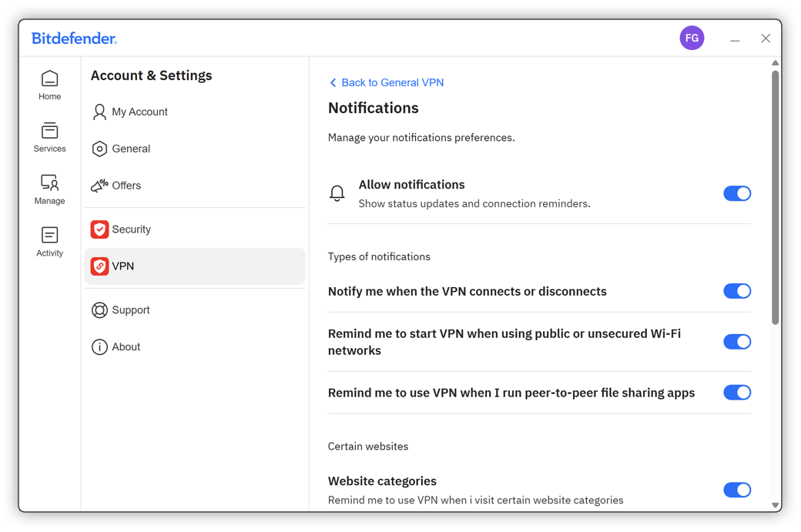This screenshot has width=801, height=532.
Task: Open the Services icon in sidebar
Action: pyautogui.click(x=49, y=131)
